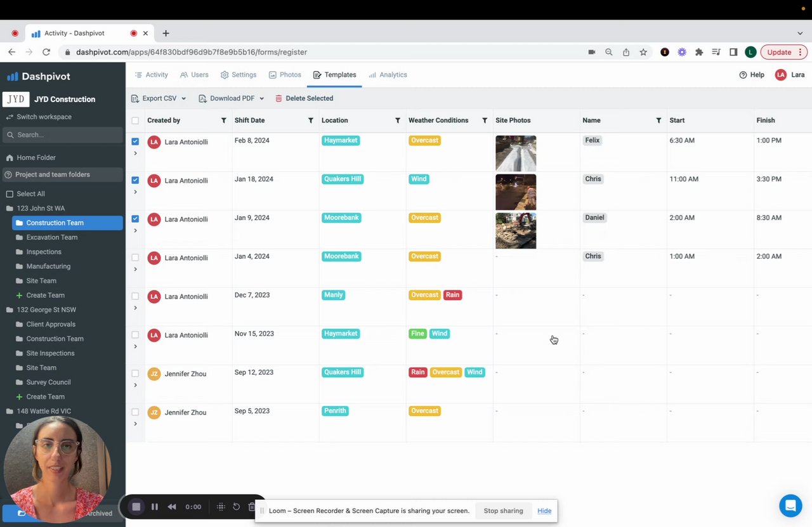Image resolution: width=812 pixels, height=527 pixels.
Task: Click the Hide link in the Loom bar
Action: pyautogui.click(x=544, y=511)
